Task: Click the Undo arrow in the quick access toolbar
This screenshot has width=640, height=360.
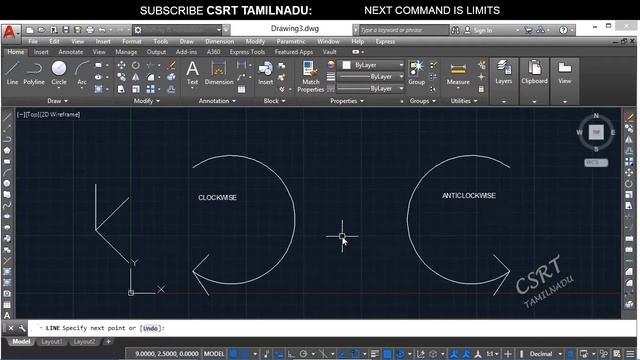Action: (x=102, y=30)
